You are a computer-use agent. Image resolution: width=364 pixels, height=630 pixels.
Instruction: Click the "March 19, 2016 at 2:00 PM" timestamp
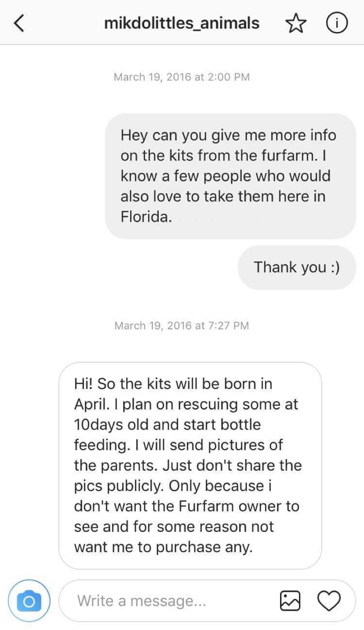click(x=182, y=77)
